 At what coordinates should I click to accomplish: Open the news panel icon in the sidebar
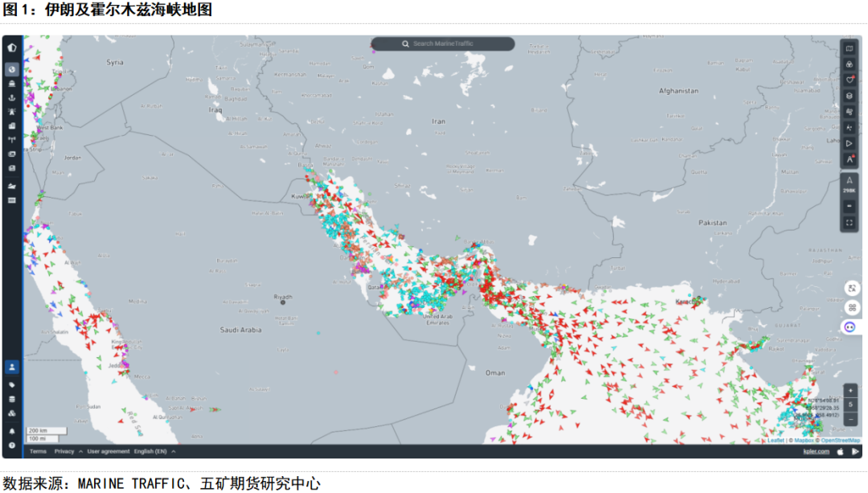coord(11,168)
